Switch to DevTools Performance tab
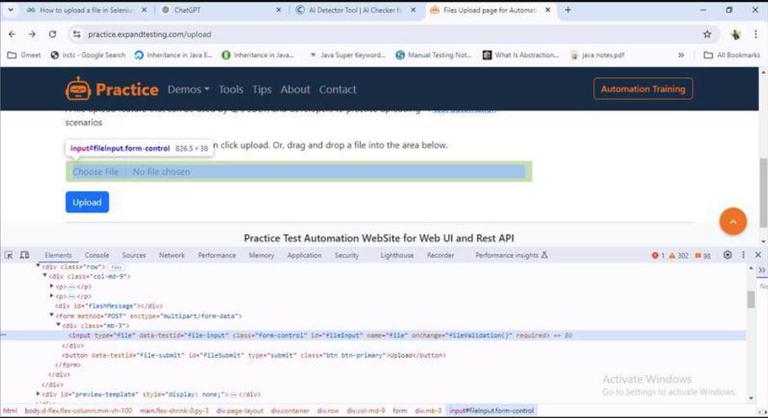The image size is (768, 418). (216, 255)
